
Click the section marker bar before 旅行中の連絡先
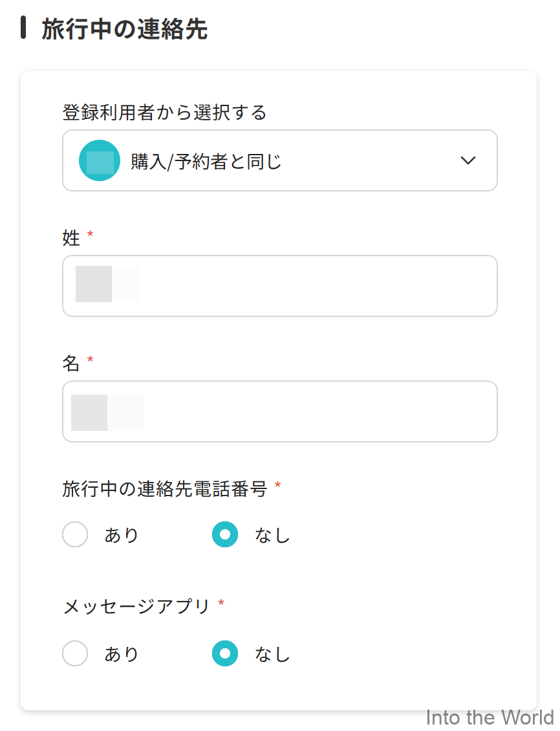coord(24,28)
